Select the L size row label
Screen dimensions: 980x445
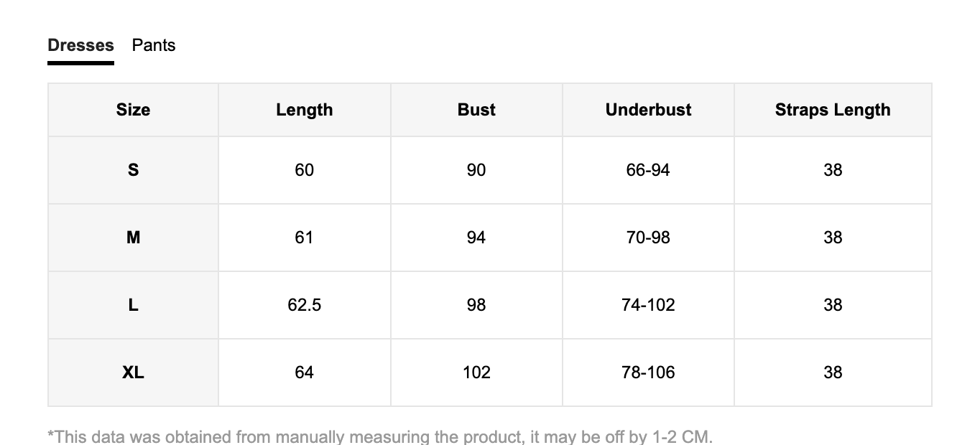coord(134,305)
